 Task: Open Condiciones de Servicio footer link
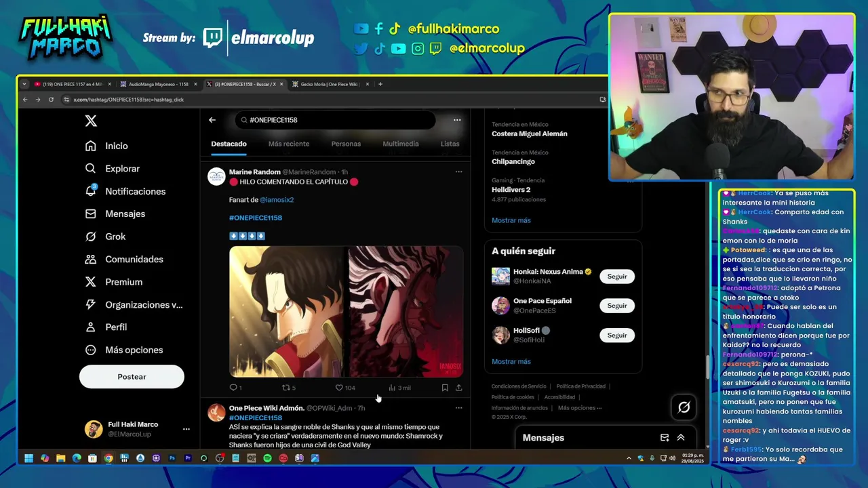tap(519, 386)
